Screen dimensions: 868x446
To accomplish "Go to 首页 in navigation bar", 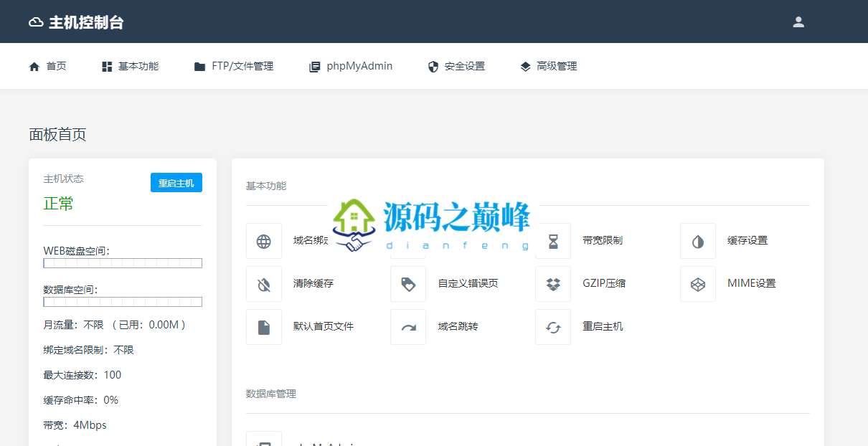I will pos(48,66).
